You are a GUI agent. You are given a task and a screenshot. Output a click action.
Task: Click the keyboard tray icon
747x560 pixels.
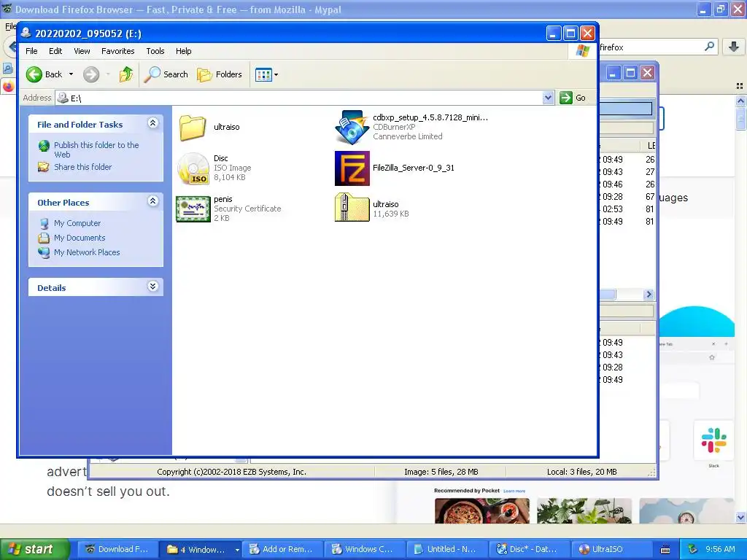click(665, 550)
